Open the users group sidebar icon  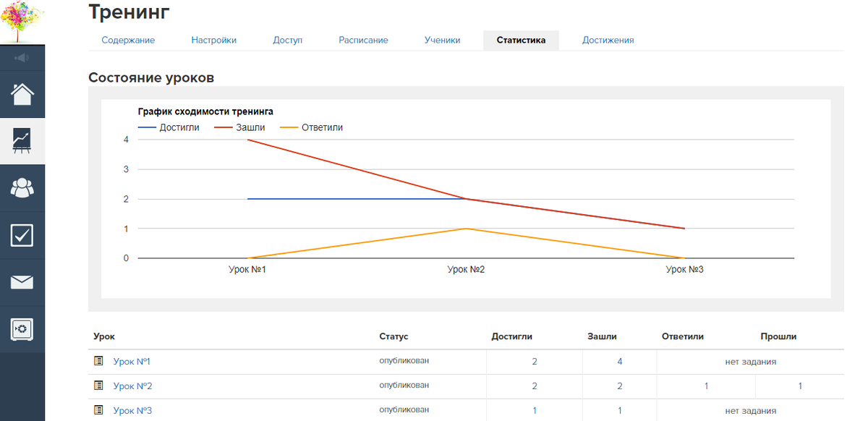[22, 188]
